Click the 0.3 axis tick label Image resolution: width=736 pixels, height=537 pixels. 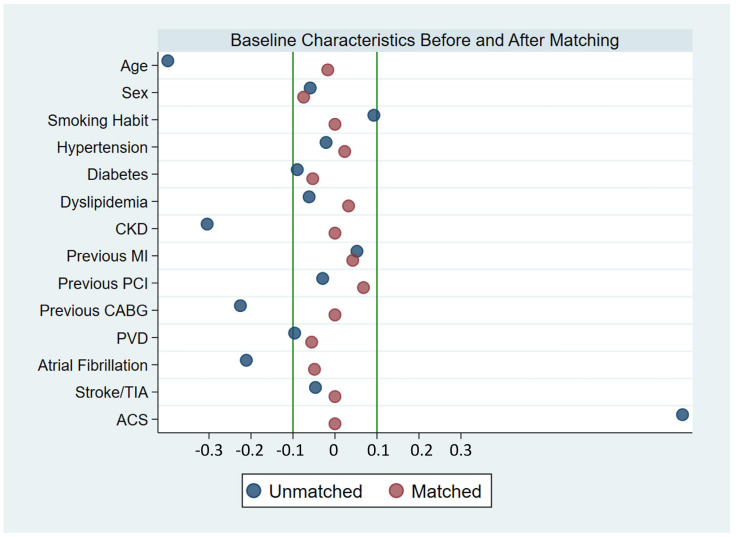(x=460, y=451)
